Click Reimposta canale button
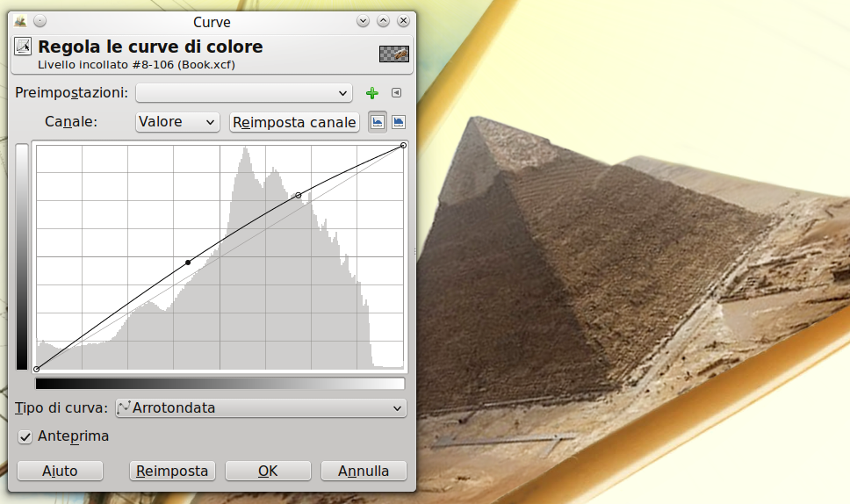The image size is (850, 504). coord(294,122)
